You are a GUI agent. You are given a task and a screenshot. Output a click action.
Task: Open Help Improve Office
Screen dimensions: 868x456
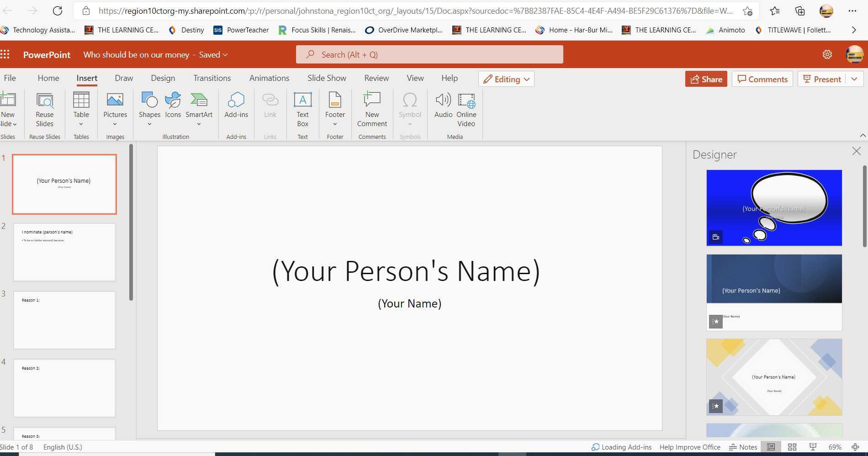[x=689, y=447]
